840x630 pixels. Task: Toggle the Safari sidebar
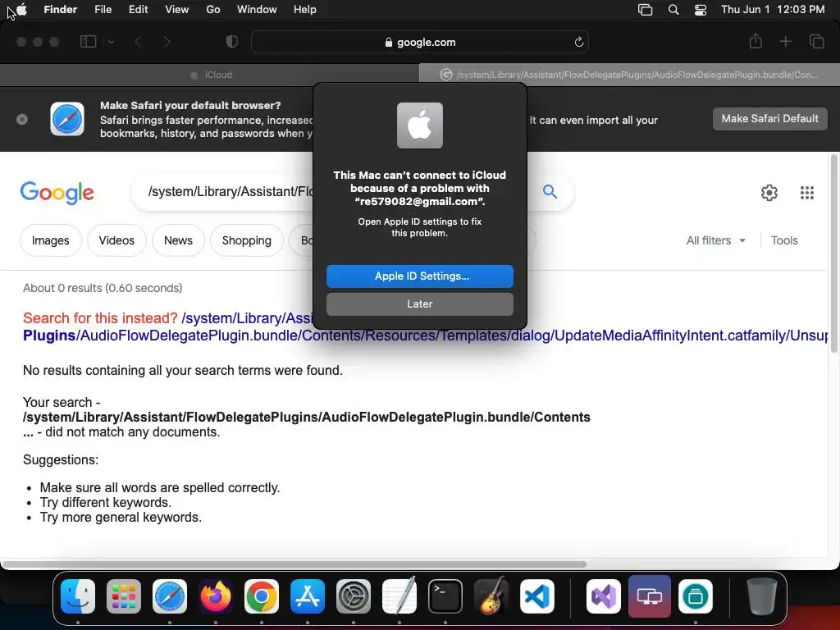tap(88, 42)
